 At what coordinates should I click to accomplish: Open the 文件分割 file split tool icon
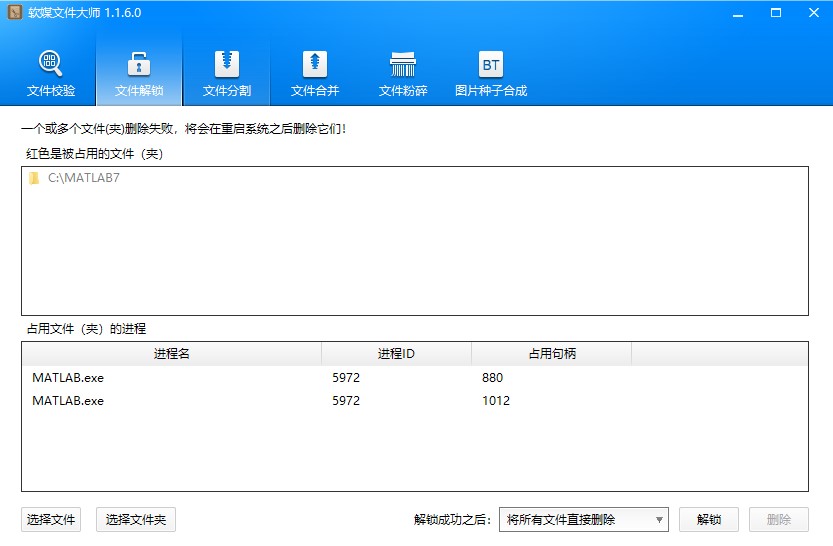227,63
